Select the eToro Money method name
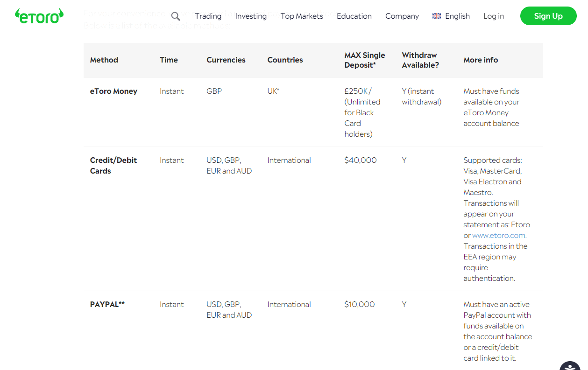588x370 pixels. (x=113, y=91)
